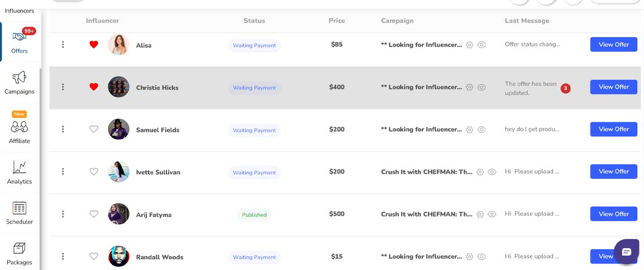
Task: Open the Affiliate section icon
Action: tap(19, 127)
